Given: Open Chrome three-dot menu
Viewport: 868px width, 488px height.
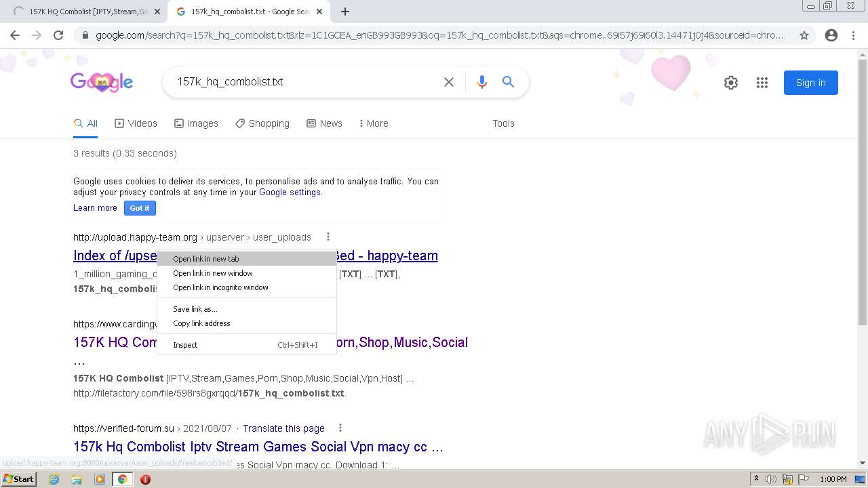Looking at the screenshot, I should (x=853, y=35).
